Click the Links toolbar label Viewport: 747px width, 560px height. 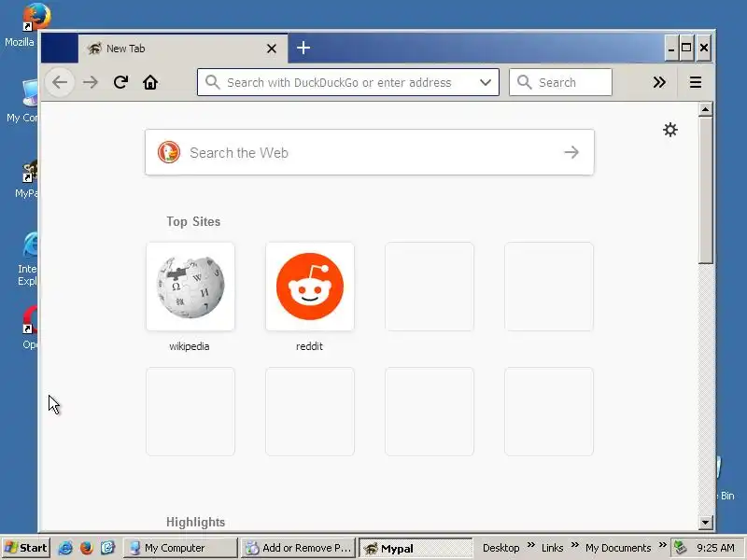point(552,548)
